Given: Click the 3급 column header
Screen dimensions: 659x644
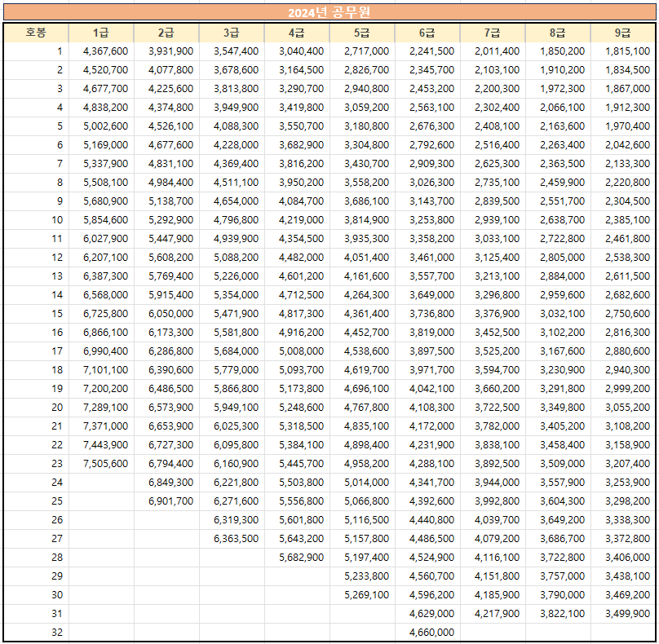Looking at the screenshot, I should [232, 33].
